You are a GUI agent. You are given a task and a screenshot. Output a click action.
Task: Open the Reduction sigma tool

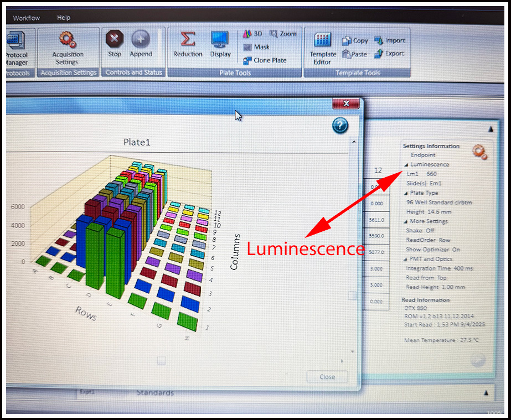click(188, 44)
